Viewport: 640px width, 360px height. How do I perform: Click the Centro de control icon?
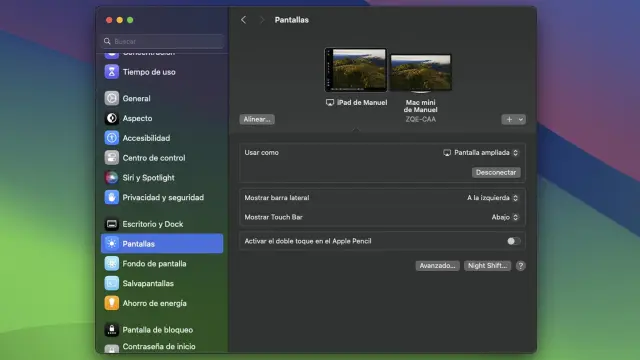pyautogui.click(x=111, y=158)
